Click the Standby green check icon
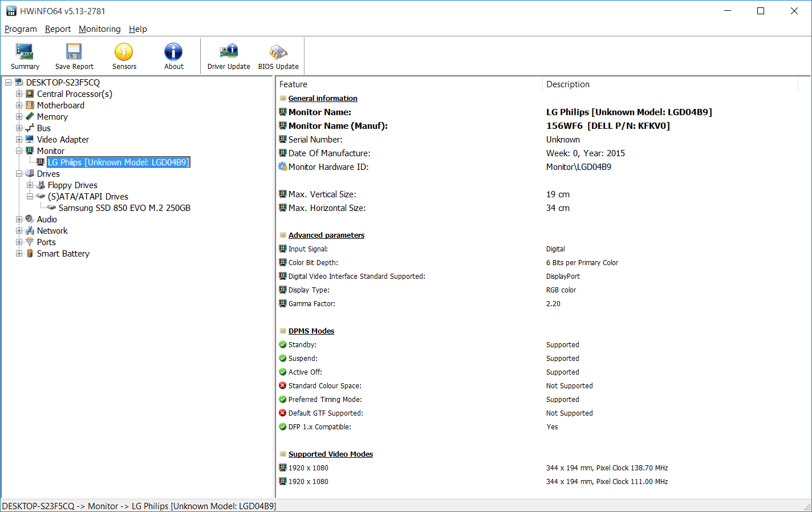The width and height of the screenshot is (812, 512). pyautogui.click(x=283, y=344)
